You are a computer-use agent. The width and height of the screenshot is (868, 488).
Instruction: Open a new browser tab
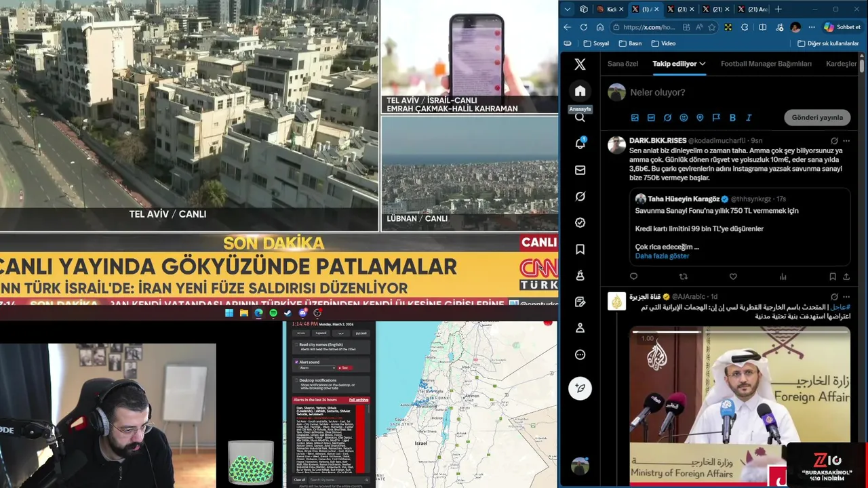click(778, 9)
